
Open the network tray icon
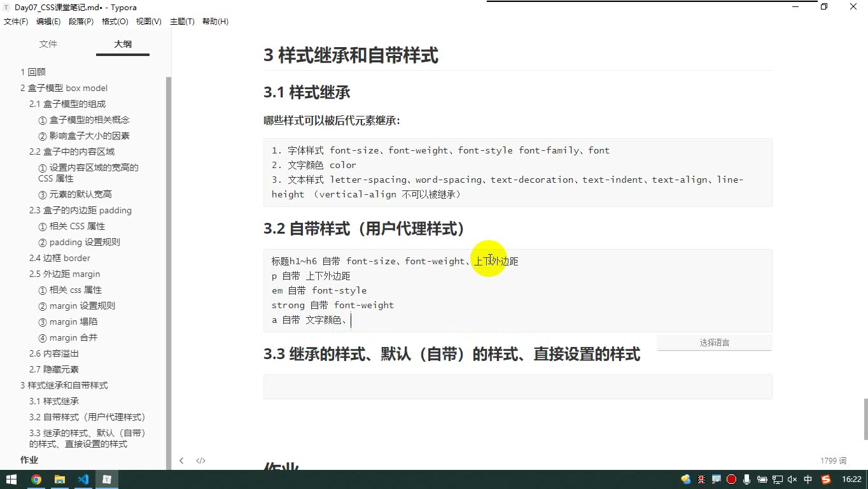point(777,479)
